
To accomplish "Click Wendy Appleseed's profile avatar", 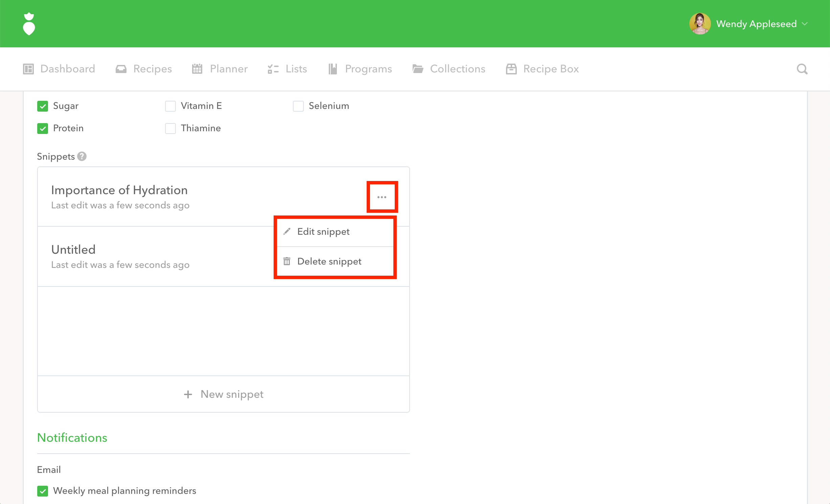I will (699, 24).
